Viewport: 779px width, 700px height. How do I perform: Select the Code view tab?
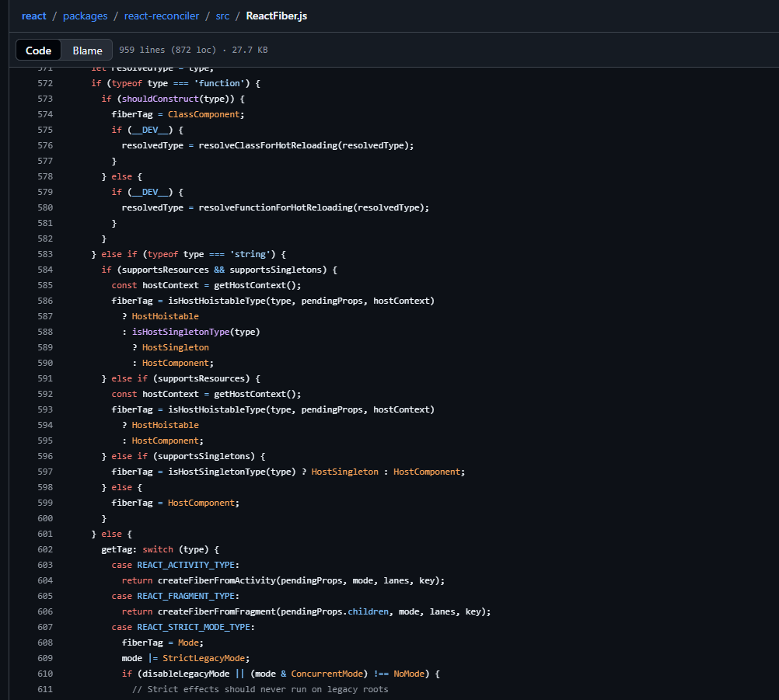point(38,50)
